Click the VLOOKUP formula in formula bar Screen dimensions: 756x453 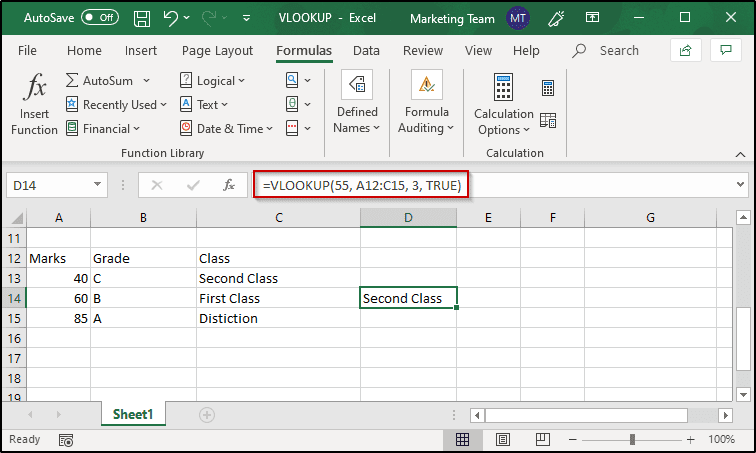(x=362, y=186)
